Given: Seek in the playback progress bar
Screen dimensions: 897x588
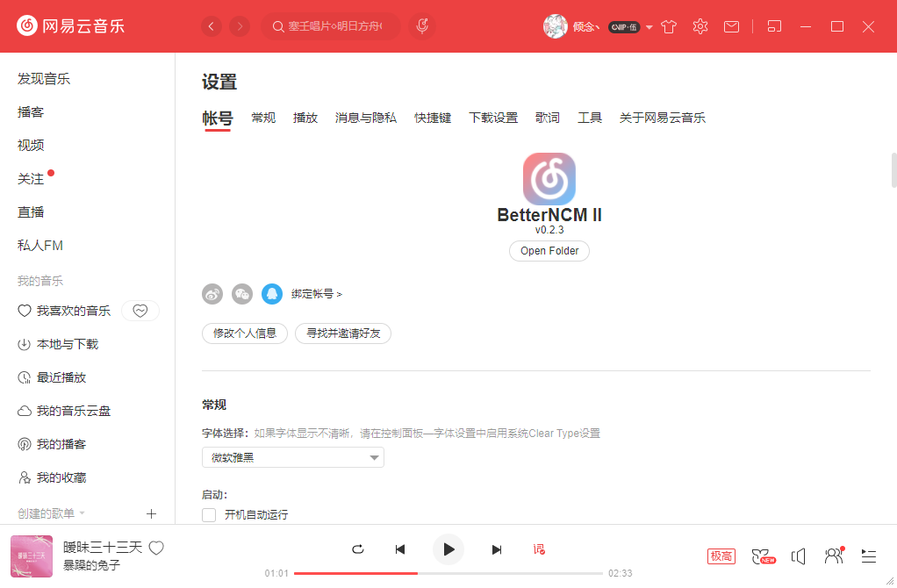Looking at the screenshot, I should (448, 573).
